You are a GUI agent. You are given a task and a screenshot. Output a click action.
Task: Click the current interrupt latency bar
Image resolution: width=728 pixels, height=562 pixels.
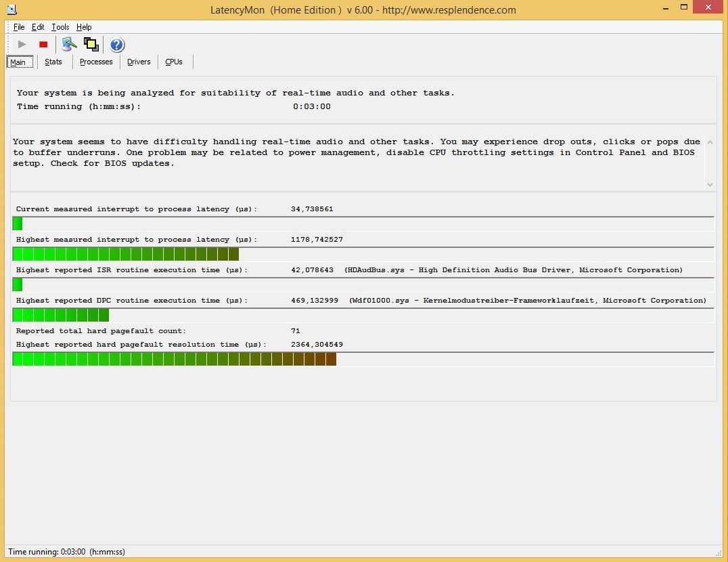(363, 224)
